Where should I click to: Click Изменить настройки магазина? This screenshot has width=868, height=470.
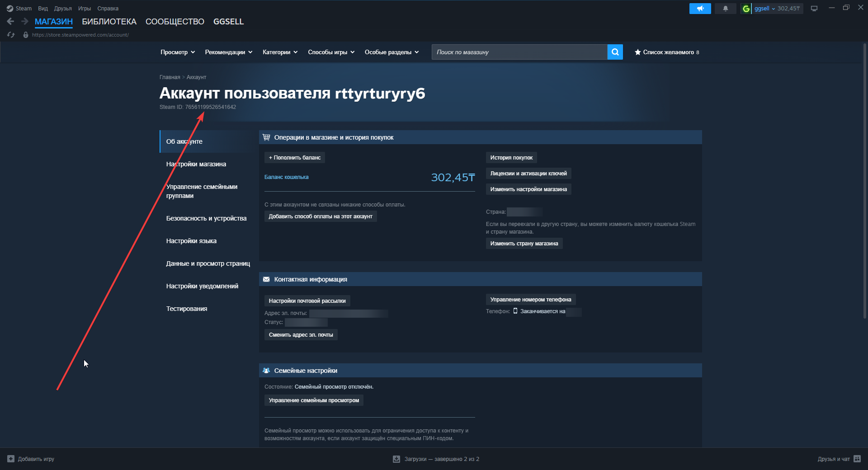[x=528, y=189]
